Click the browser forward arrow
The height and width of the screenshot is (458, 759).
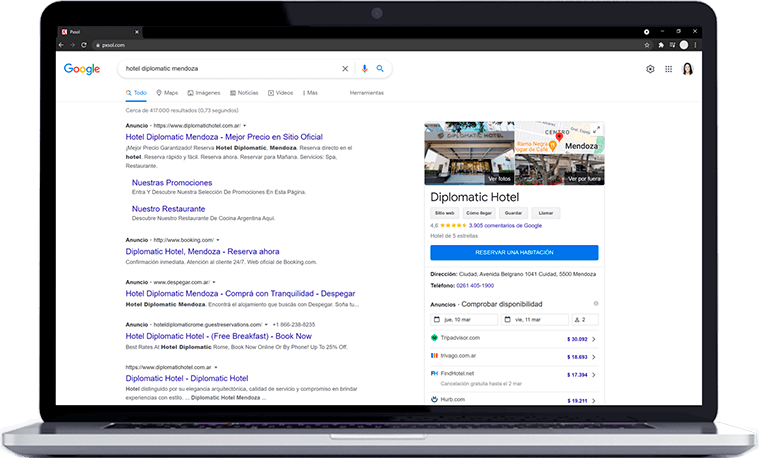coord(72,45)
